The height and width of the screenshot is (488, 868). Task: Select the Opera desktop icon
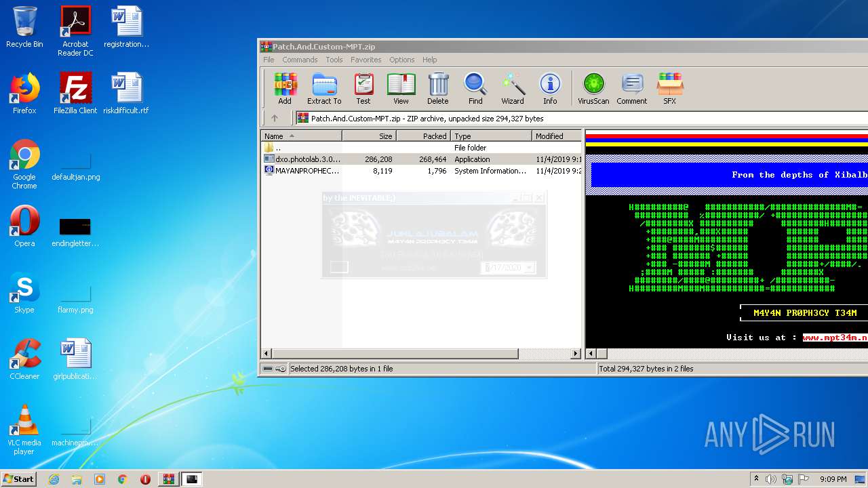click(24, 226)
